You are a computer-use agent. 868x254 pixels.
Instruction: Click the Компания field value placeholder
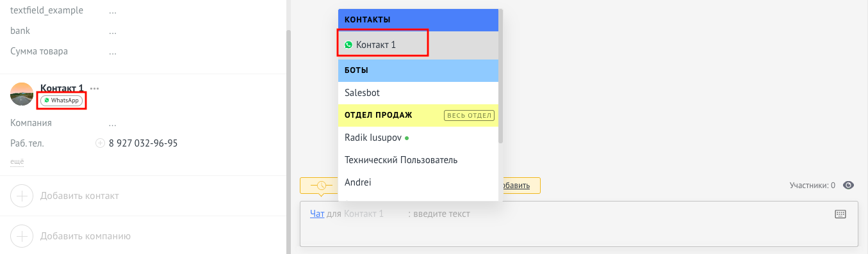[113, 123]
